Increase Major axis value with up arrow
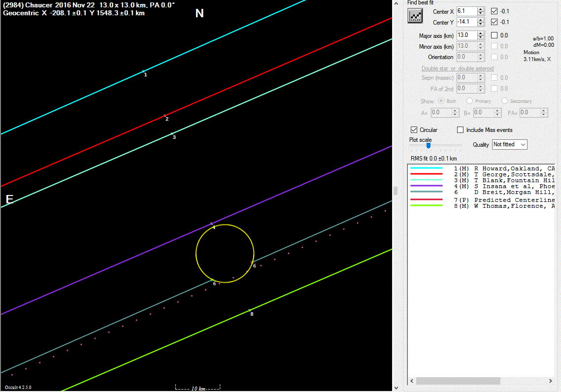Image resolution: width=561 pixels, height=392 pixels. [481, 33]
